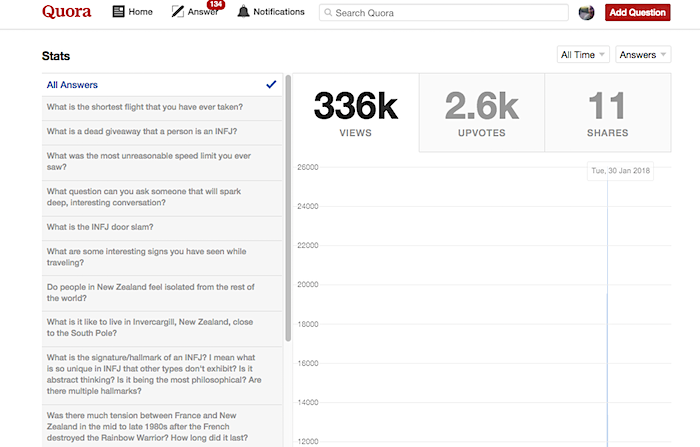Click the answers list scrollbar

pos(288,200)
